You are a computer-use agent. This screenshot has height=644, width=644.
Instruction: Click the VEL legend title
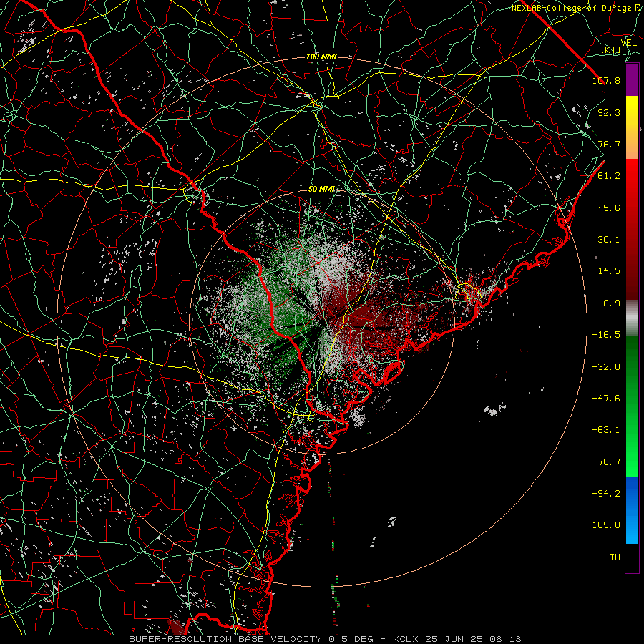[x=628, y=43]
